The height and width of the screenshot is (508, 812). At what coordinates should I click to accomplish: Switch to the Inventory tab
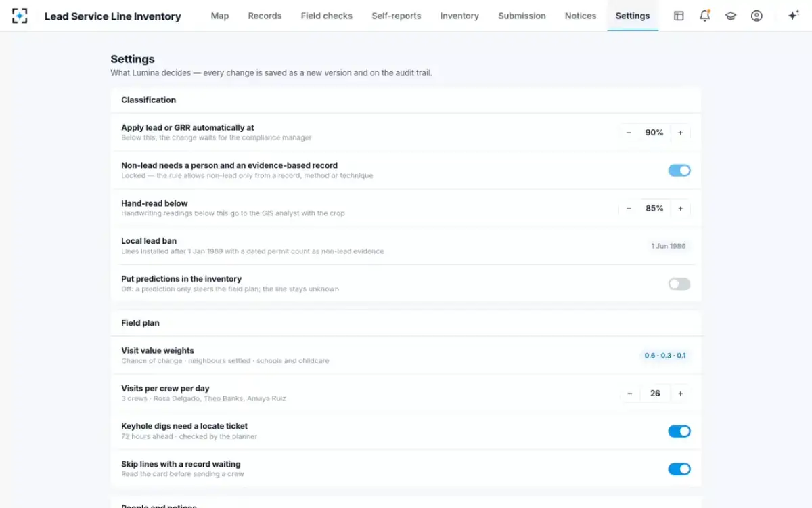459,16
